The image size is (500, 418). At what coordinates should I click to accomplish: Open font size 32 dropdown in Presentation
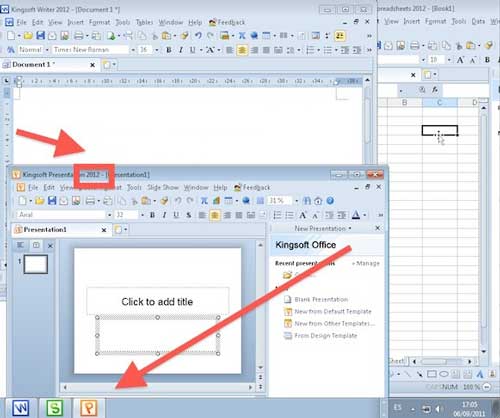click(142, 215)
